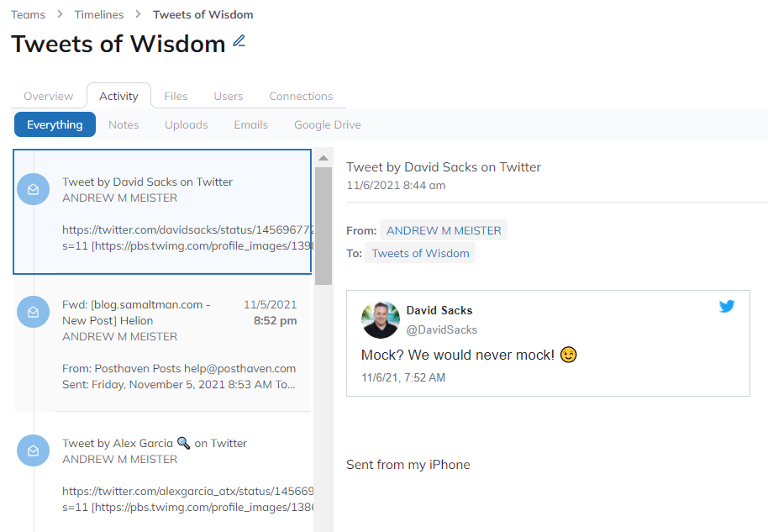The width and height of the screenshot is (768, 532).
Task: Open David Sacks profile avatar
Action: [x=381, y=320]
